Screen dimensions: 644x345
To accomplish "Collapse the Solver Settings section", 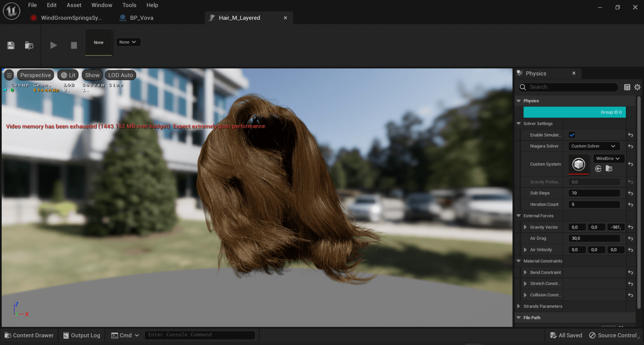I will pyautogui.click(x=519, y=123).
